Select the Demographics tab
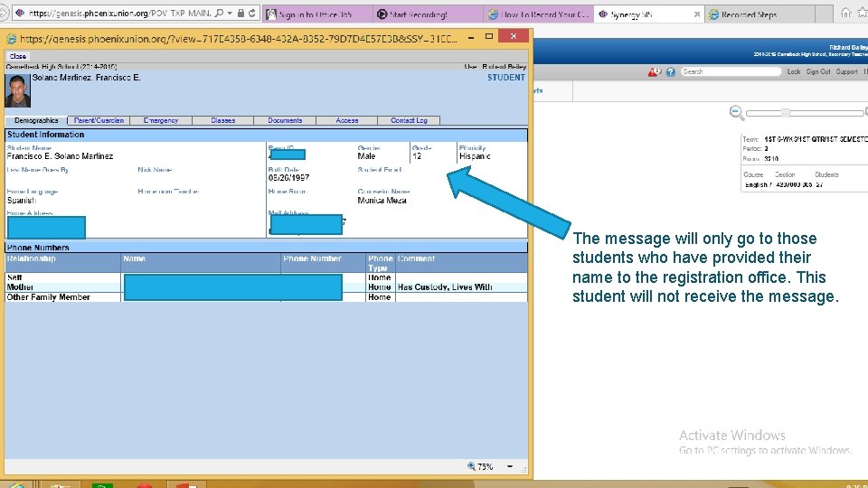The height and width of the screenshot is (488, 868). point(36,120)
